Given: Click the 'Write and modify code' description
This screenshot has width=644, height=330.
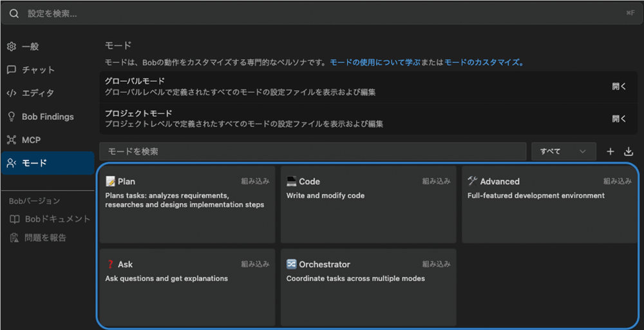Looking at the screenshot, I should click(x=325, y=196).
